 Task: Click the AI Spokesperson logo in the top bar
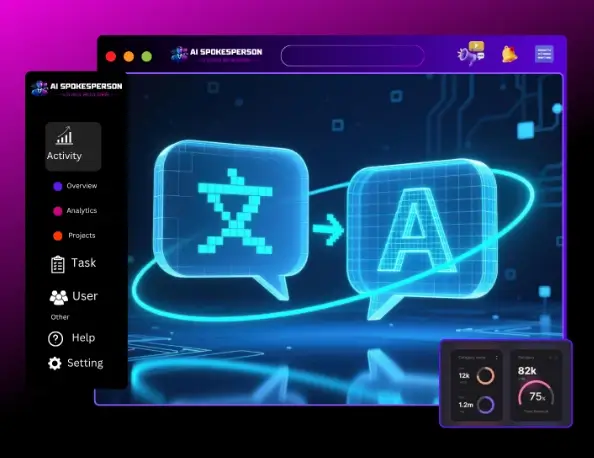[x=216, y=54]
